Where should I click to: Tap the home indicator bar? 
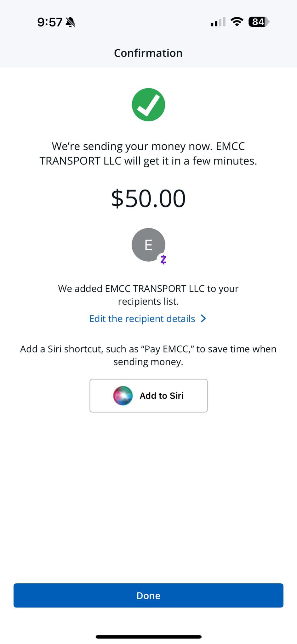click(x=148, y=637)
